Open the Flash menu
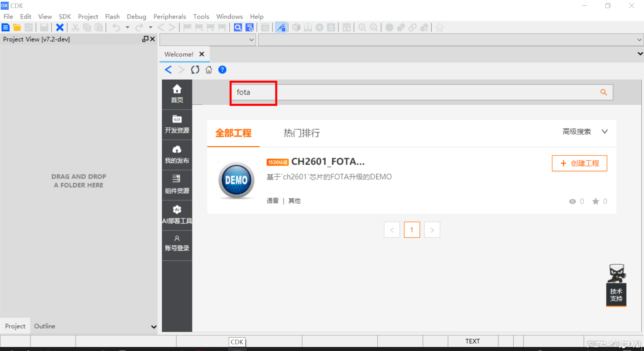 point(112,16)
